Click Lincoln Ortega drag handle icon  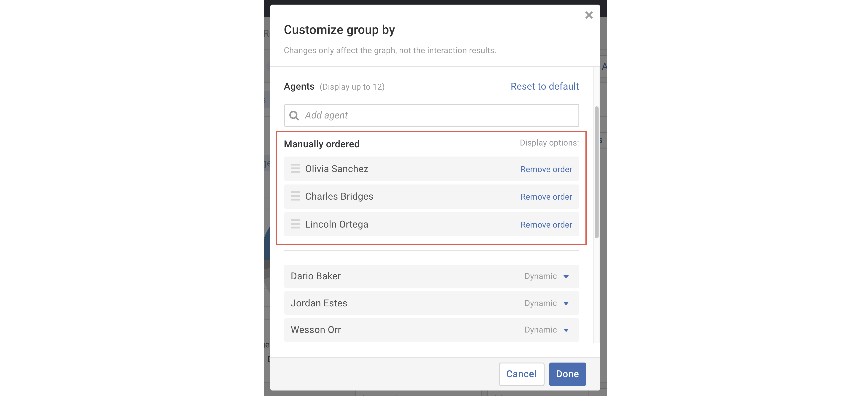pyautogui.click(x=295, y=224)
